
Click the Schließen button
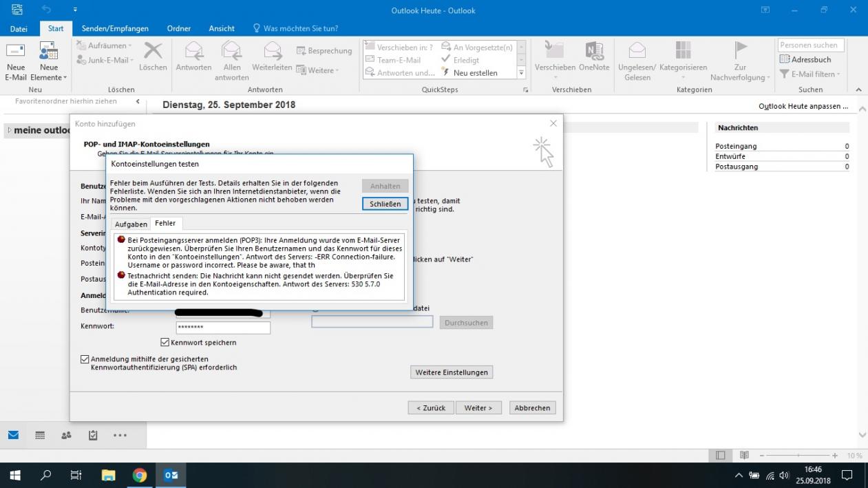[385, 204]
